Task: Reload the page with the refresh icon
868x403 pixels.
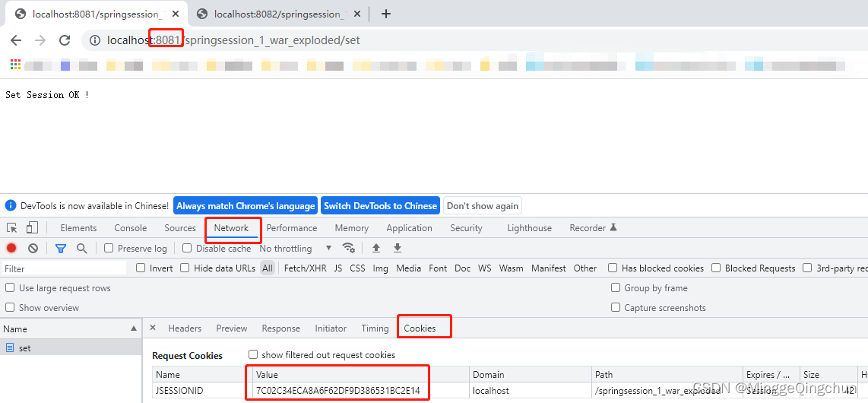Action: [x=64, y=40]
